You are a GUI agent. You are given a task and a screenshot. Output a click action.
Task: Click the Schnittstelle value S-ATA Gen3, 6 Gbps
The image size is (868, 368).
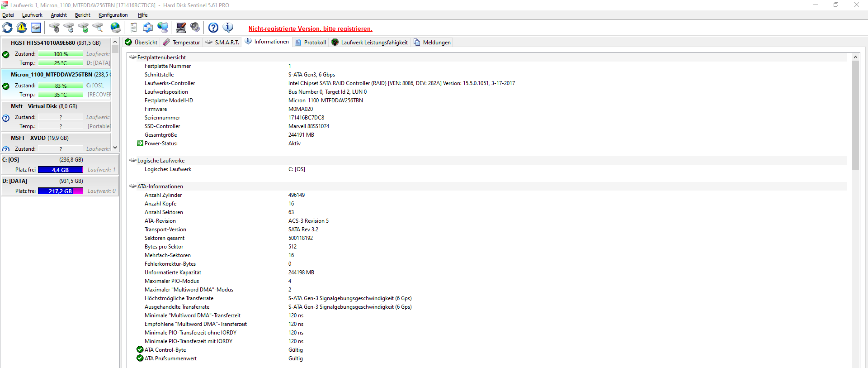click(311, 75)
